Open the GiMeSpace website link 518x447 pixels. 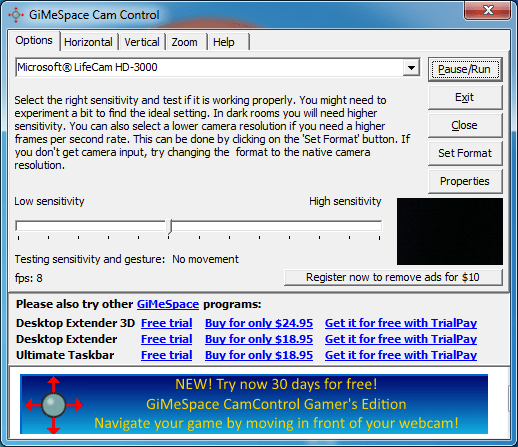168,304
